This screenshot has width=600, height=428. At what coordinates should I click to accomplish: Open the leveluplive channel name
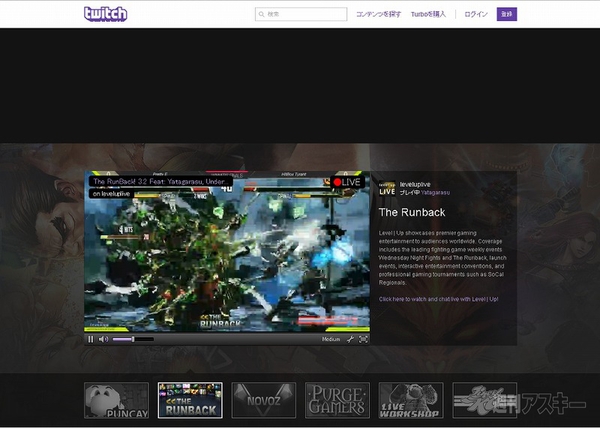415,184
